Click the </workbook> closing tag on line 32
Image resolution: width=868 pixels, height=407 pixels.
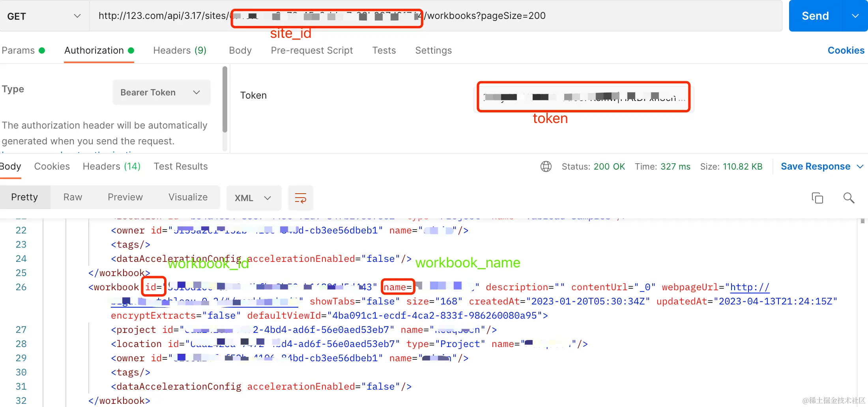pos(119,401)
